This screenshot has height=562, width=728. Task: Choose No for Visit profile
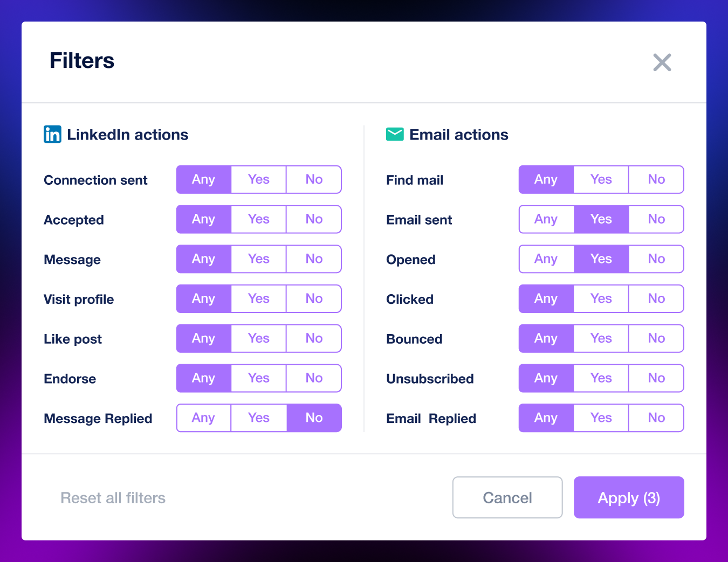(x=314, y=299)
